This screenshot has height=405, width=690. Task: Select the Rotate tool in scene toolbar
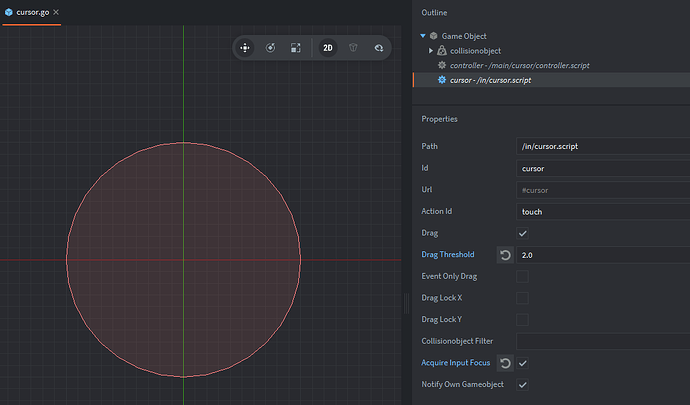point(270,48)
